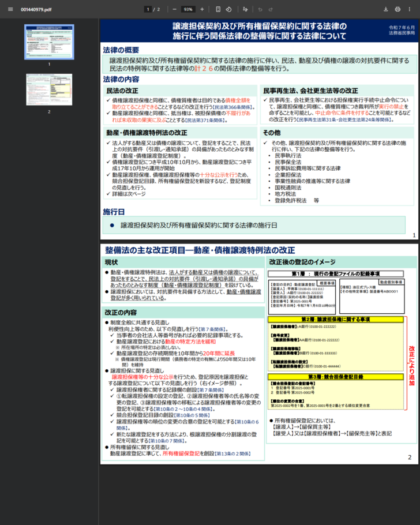Image resolution: width=420 pixels, height=525 pixels.
Task: Click the text 令和7年6月
Action: (x=402, y=28)
